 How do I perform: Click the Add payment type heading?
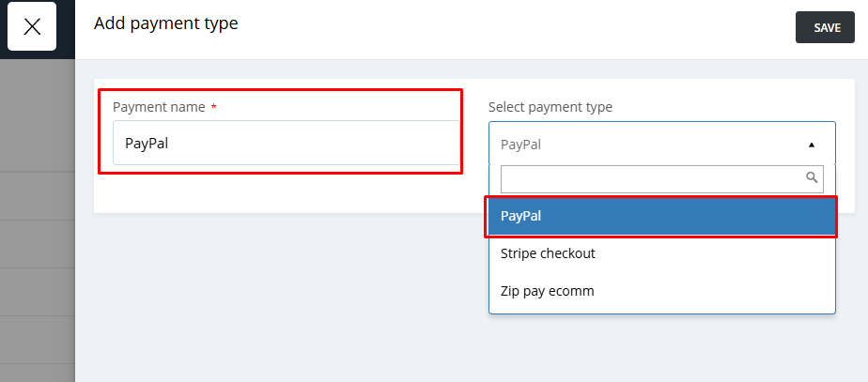coord(165,23)
